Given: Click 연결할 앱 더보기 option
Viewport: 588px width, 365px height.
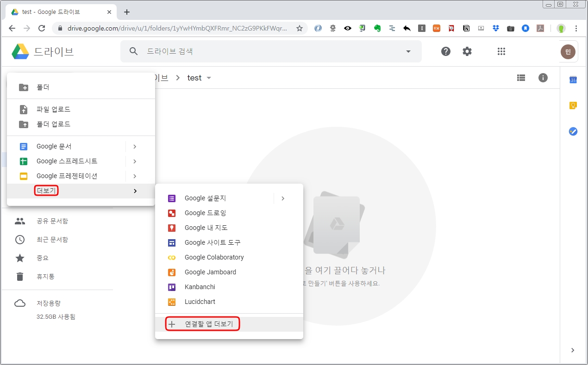Looking at the screenshot, I should point(229,324).
